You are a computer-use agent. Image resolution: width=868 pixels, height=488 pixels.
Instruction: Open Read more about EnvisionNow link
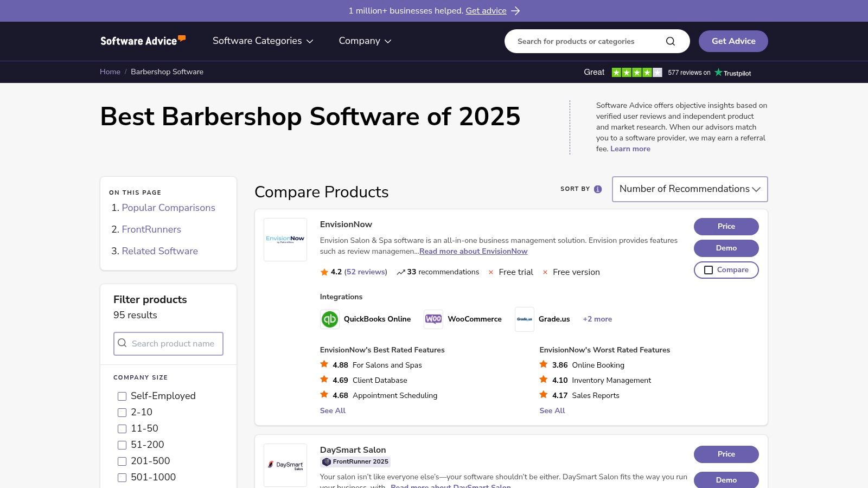(x=473, y=251)
